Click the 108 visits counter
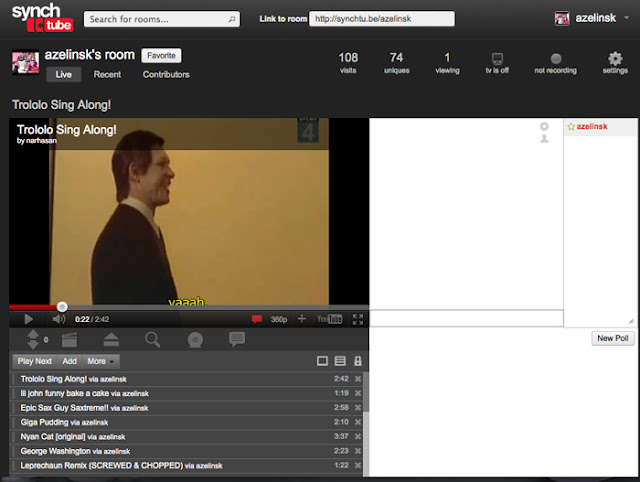 pos(348,63)
